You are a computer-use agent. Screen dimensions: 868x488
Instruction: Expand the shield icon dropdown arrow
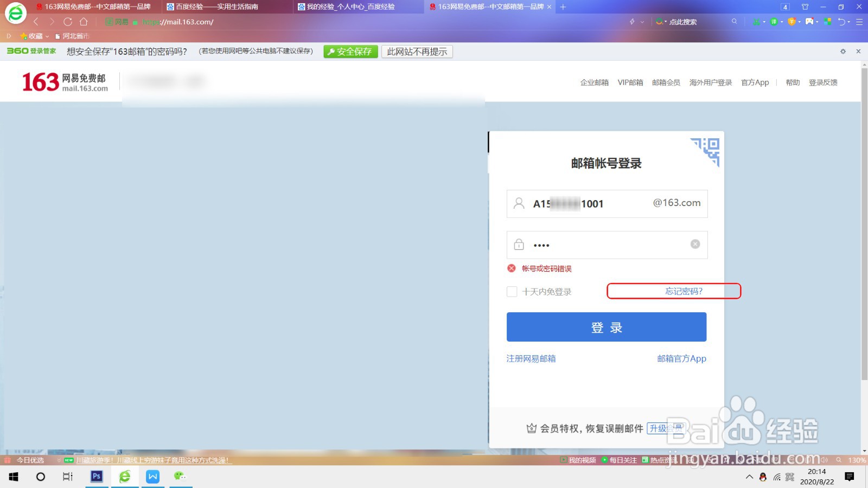[799, 22]
